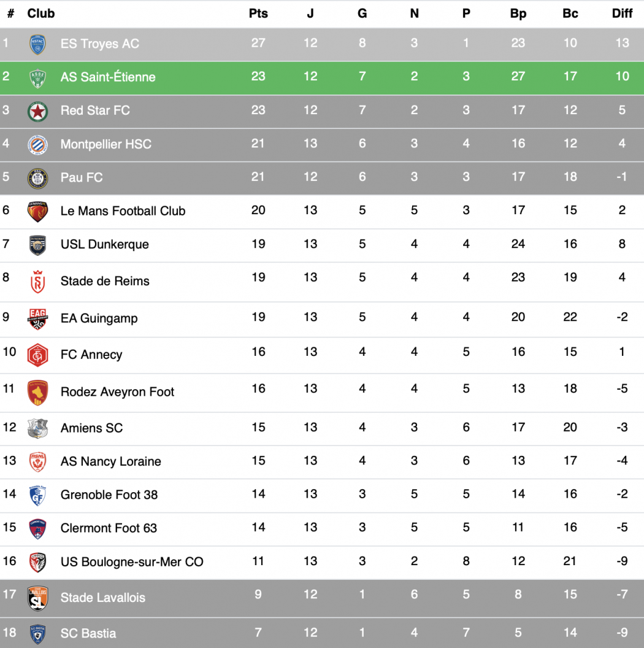Viewport: 644px width, 648px height.
Task: Click the AS Saint-Étienne green crest
Action: 38,77
